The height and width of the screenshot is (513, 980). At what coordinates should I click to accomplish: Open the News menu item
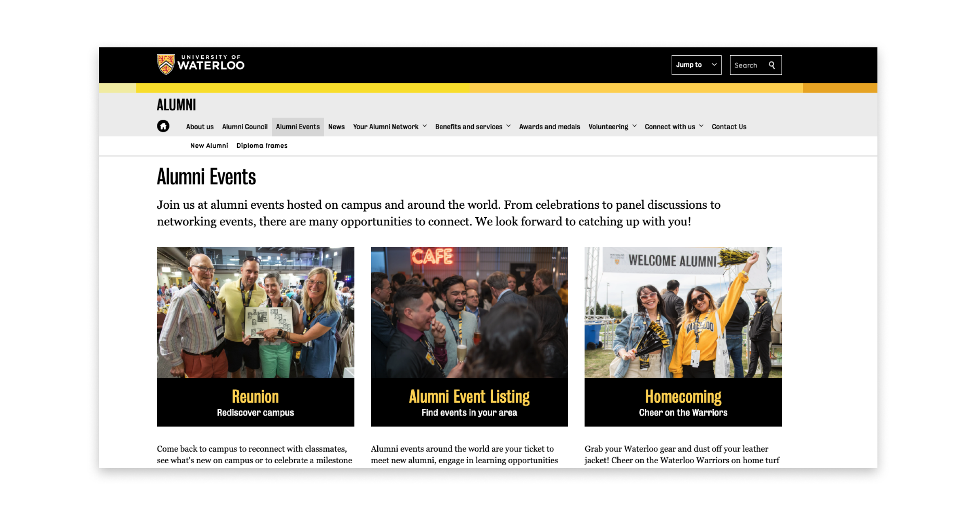336,127
